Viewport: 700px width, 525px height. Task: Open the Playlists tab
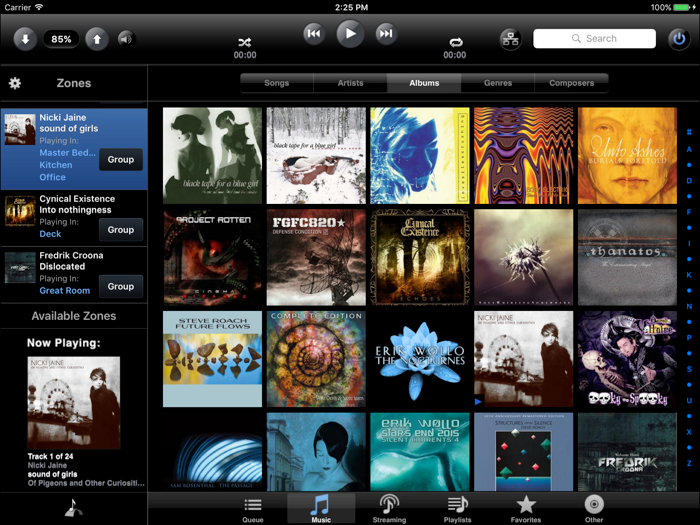458,509
